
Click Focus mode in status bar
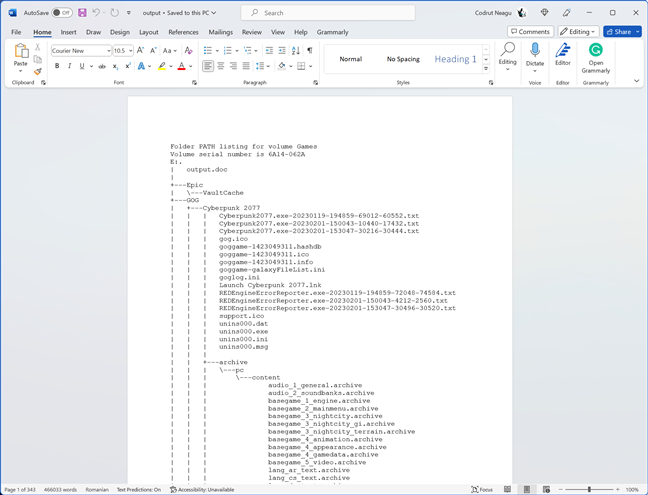point(482,490)
